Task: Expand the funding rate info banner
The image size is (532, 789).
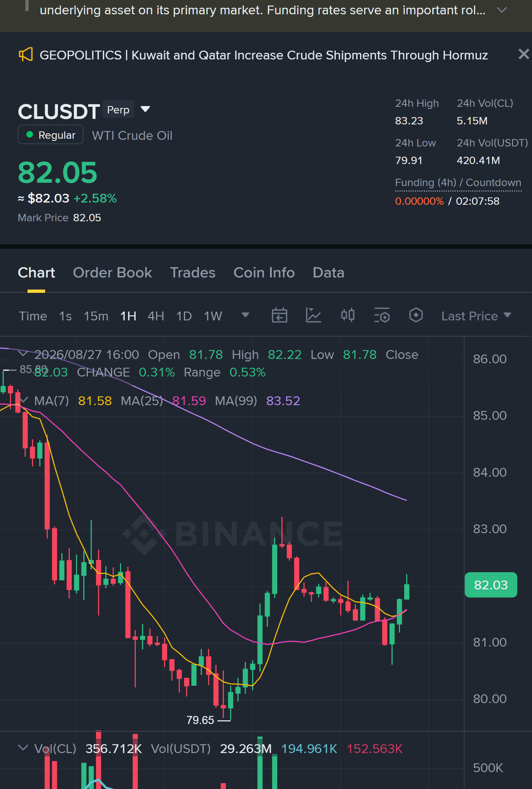Action: pos(502,10)
